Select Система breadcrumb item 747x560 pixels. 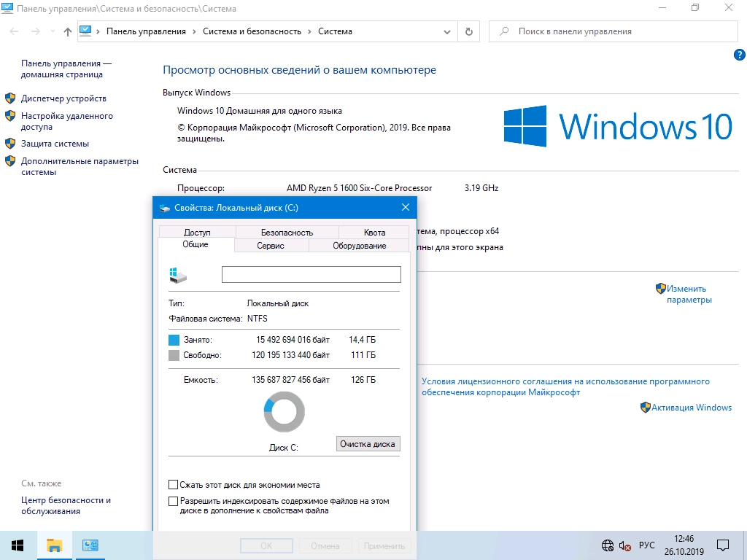point(335,31)
